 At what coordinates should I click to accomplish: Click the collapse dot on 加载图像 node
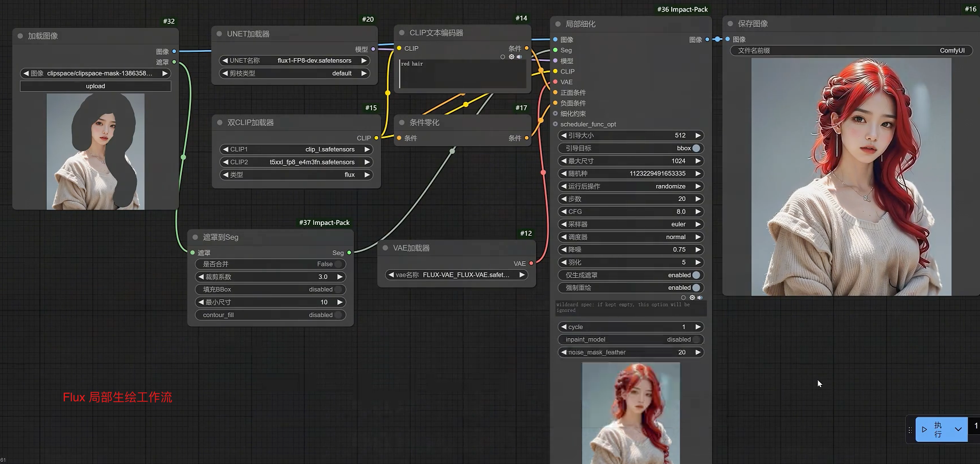click(21, 36)
